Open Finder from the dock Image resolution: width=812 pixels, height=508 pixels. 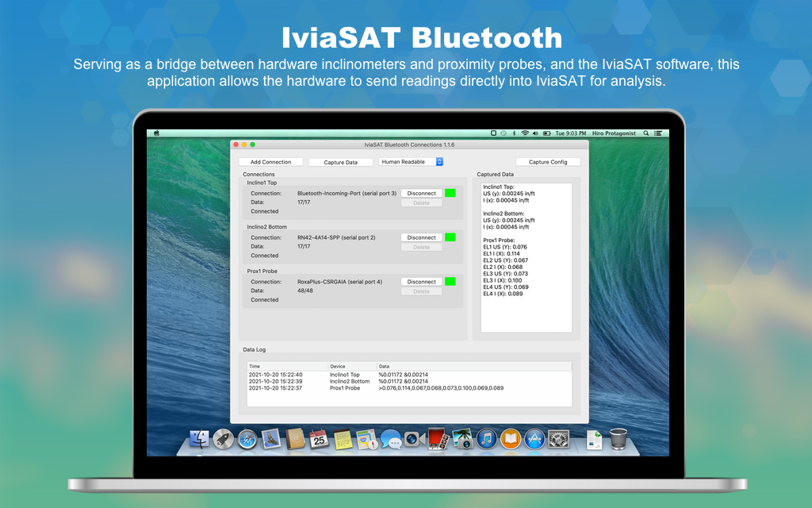pyautogui.click(x=201, y=438)
